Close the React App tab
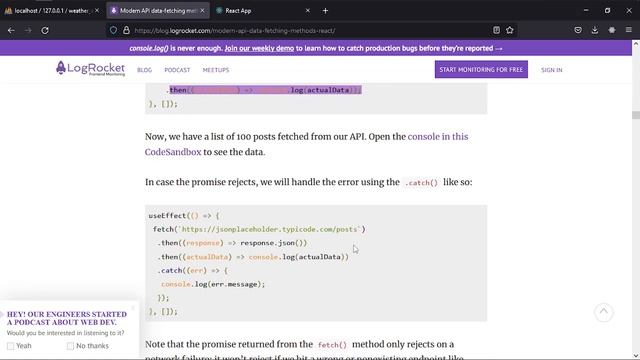Image resolution: width=640 pixels, height=360 pixels. click(x=308, y=11)
